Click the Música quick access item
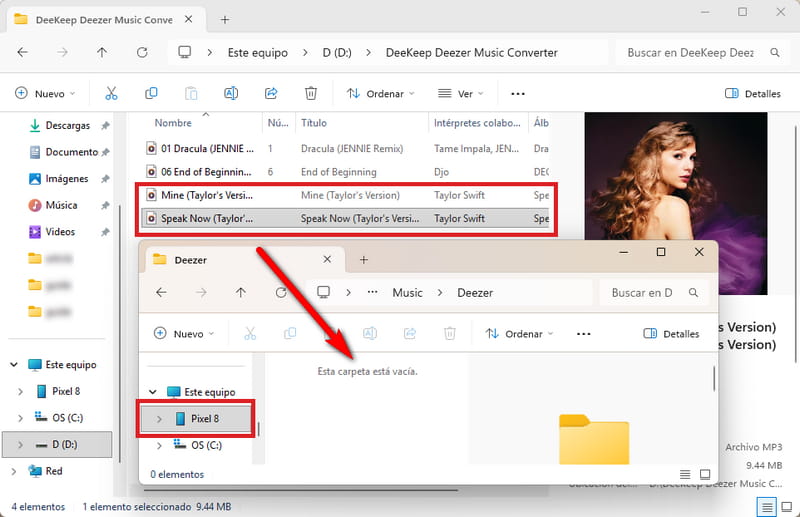This screenshot has height=517, width=800. (62, 205)
